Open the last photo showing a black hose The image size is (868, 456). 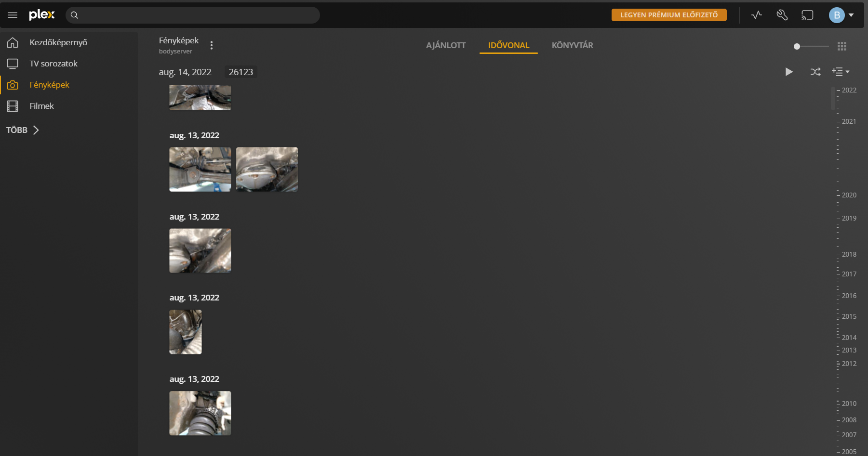(200, 413)
